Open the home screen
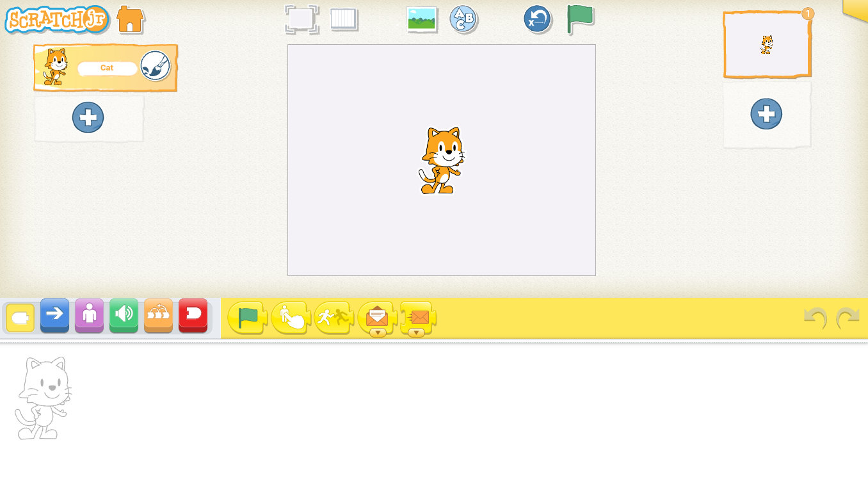Viewport: 868px width, 488px height. pyautogui.click(x=131, y=20)
